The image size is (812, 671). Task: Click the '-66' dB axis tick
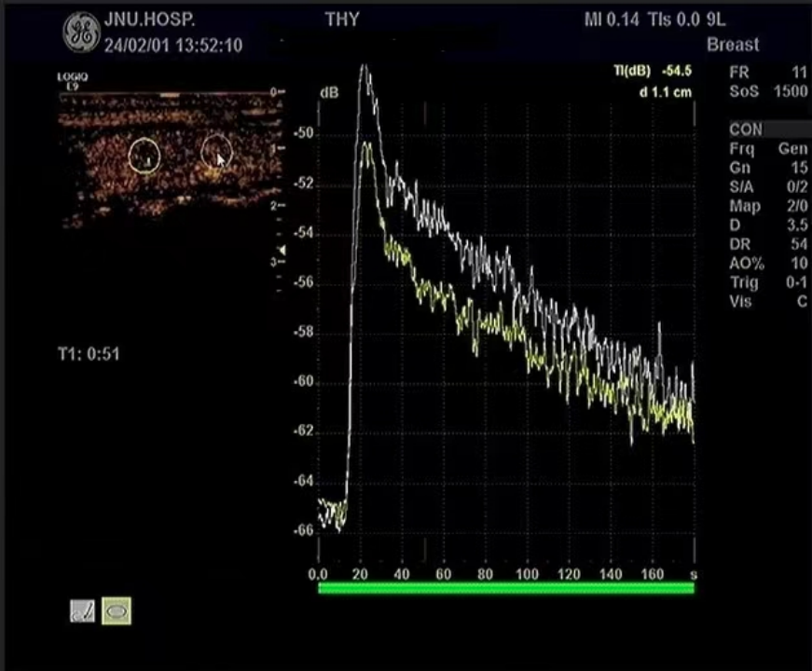click(x=304, y=530)
